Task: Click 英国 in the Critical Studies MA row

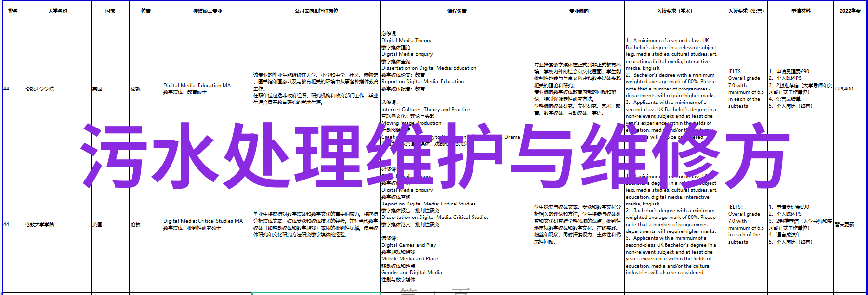Action: (x=110, y=224)
